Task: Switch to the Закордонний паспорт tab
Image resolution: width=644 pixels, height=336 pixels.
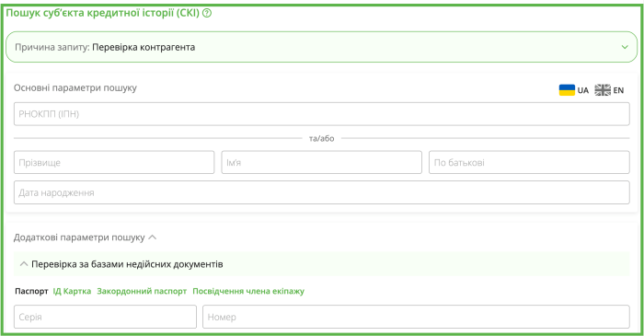Action: [x=142, y=291]
